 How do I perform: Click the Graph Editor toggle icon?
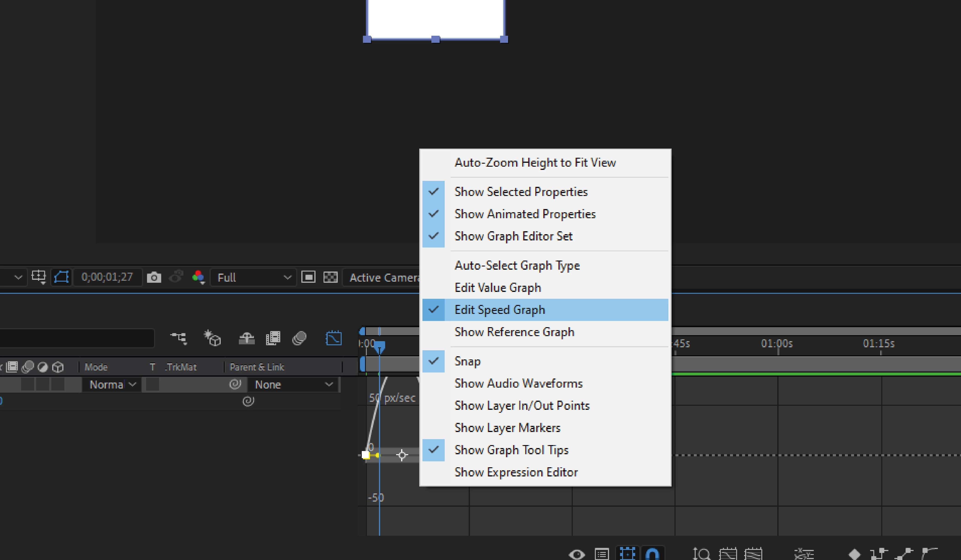(x=333, y=338)
